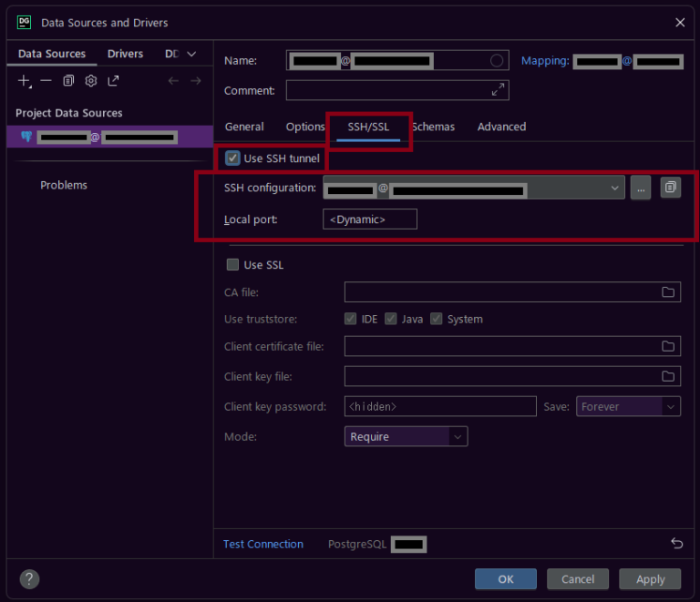Click the copy icon right of SSH configuration
Screen dimensions: 700x602
(670, 188)
